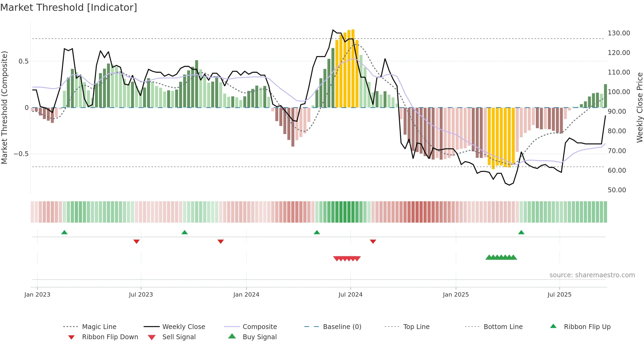
Task: Click the Market Threshold (Composite) axis title
Action: click(x=4, y=107)
